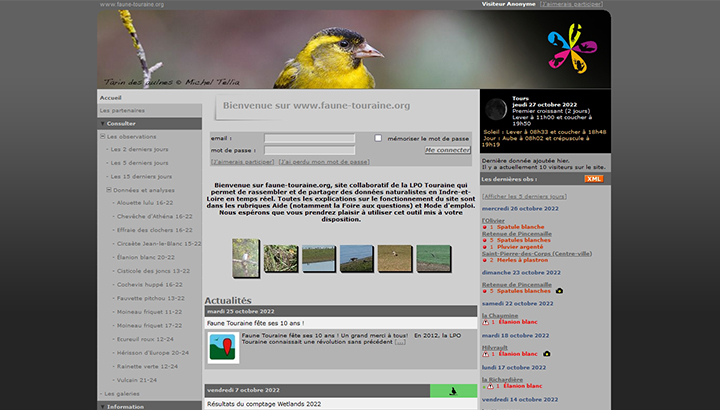Click the XML feed icon
The width and height of the screenshot is (720, 410).
pyautogui.click(x=594, y=179)
